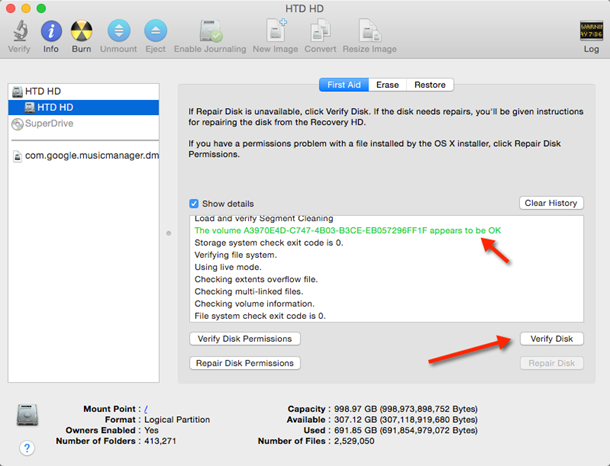
Task: Click the Resize Image toolbar icon
Action: (x=370, y=32)
